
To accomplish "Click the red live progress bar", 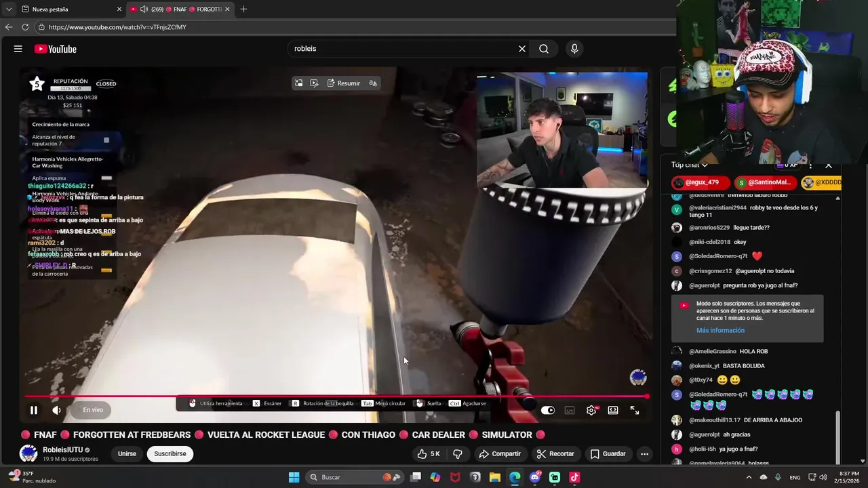I will tap(336, 396).
